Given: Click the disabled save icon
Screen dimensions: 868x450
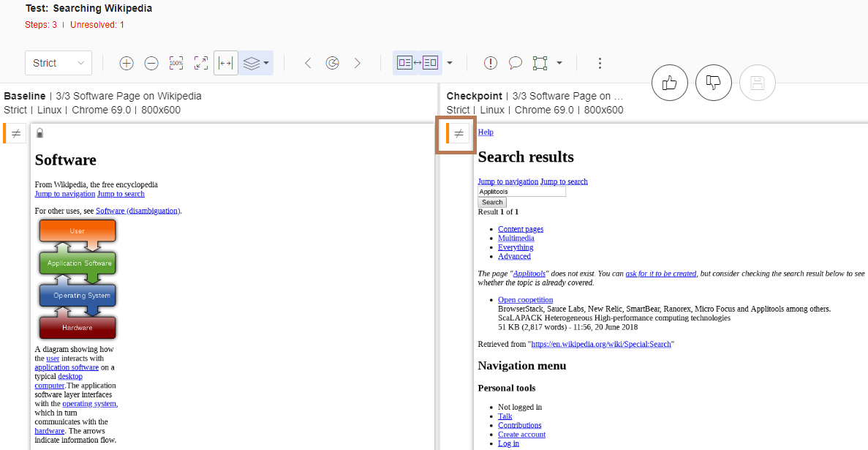Looking at the screenshot, I should point(758,83).
